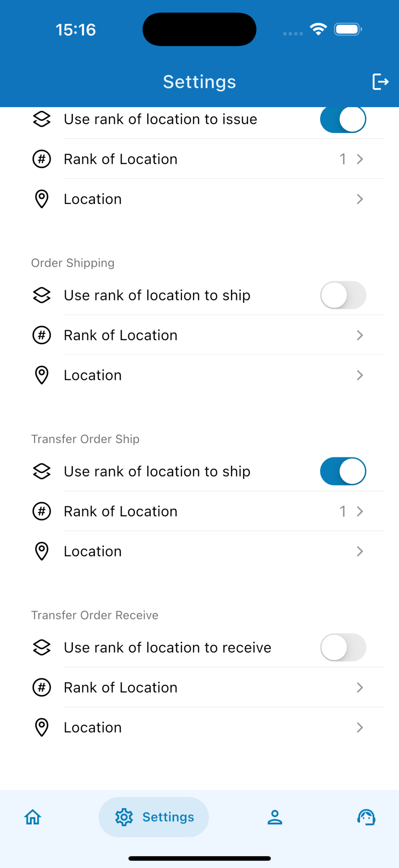The image size is (399, 868).
Task: Tap the logout icon in header
Action: pyautogui.click(x=380, y=82)
